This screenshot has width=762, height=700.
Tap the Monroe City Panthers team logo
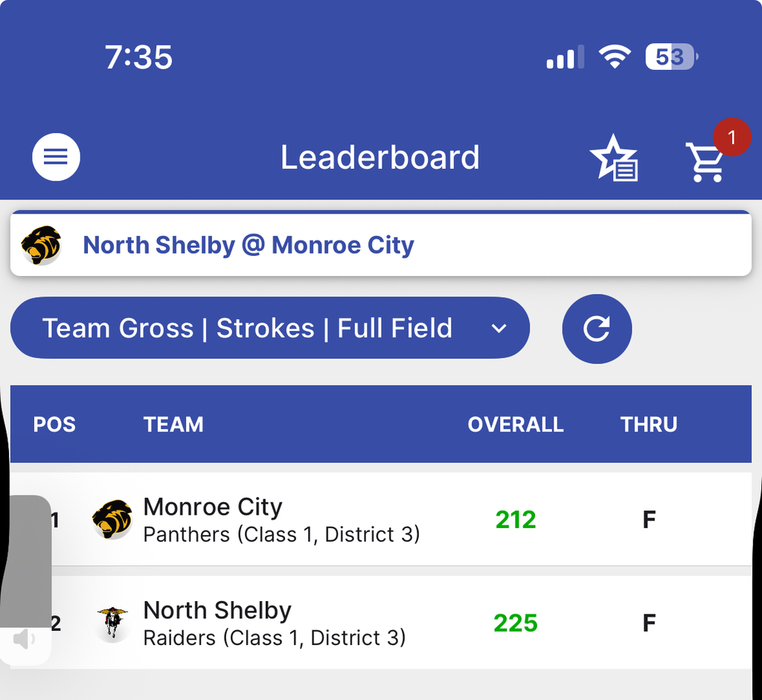tap(112, 519)
